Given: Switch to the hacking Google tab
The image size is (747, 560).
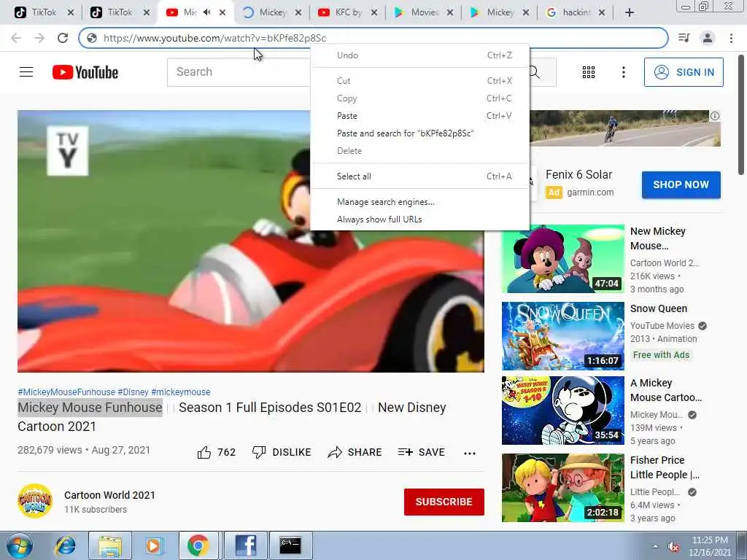Looking at the screenshot, I should (x=575, y=12).
